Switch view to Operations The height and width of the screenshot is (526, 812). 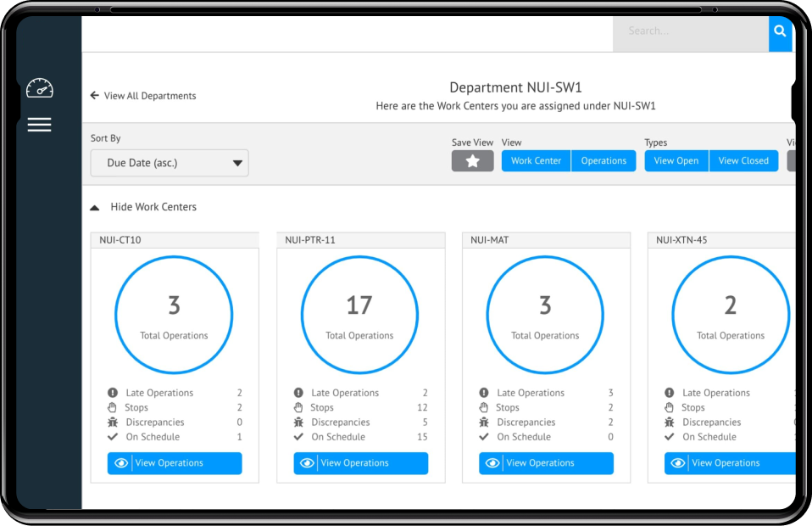pyautogui.click(x=603, y=160)
